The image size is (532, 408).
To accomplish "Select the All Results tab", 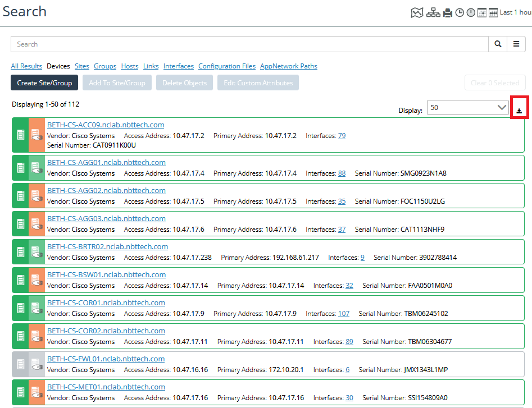I will pos(26,66).
